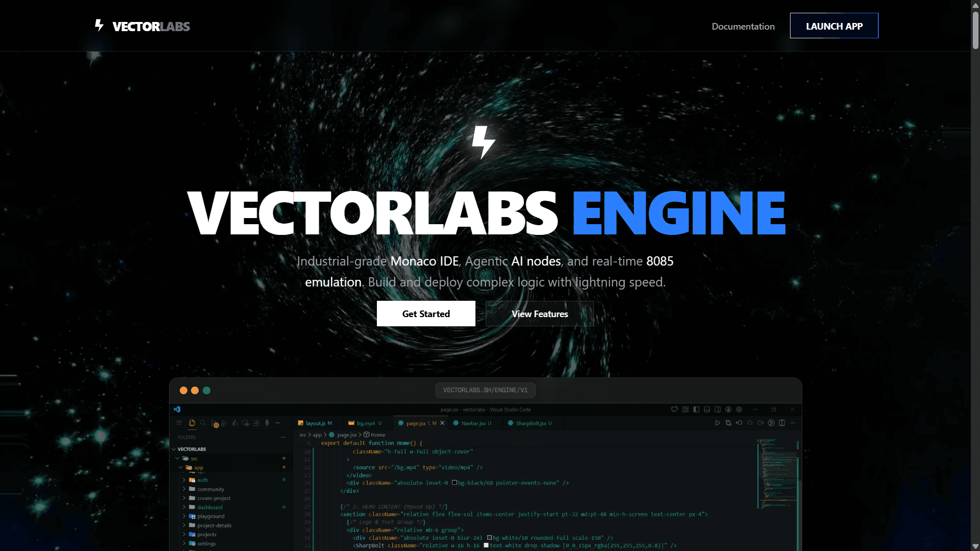
Task: Select the Source Control icon
Action: coord(213,423)
